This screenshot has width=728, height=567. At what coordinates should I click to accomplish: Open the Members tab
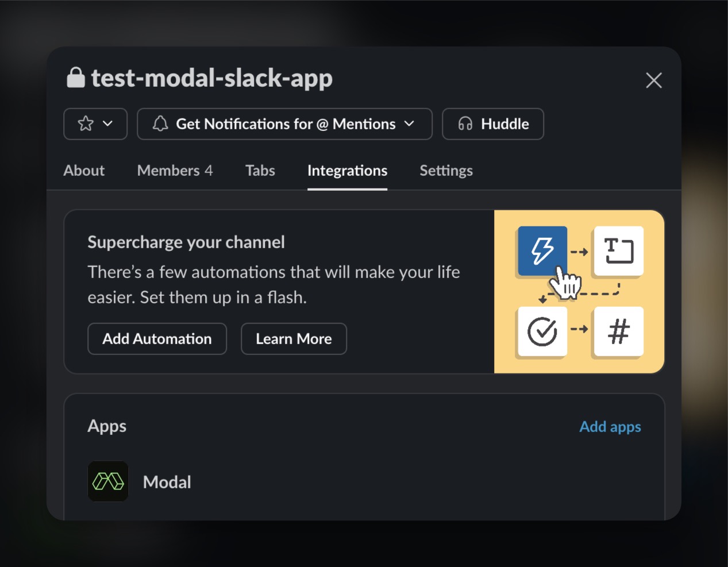click(x=175, y=171)
